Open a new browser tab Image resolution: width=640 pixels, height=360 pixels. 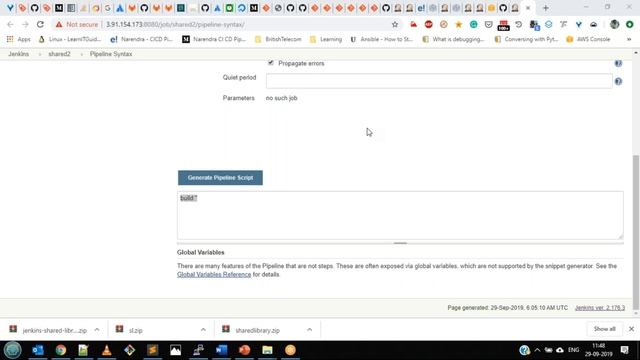[x=545, y=8]
